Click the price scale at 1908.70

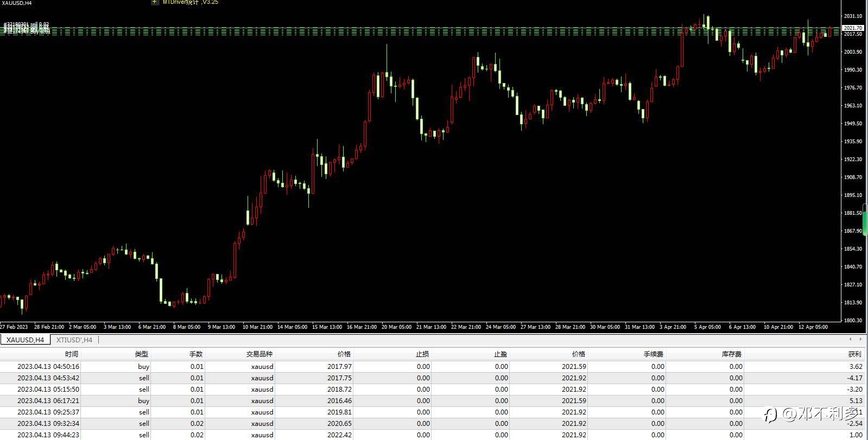(x=853, y=177)
